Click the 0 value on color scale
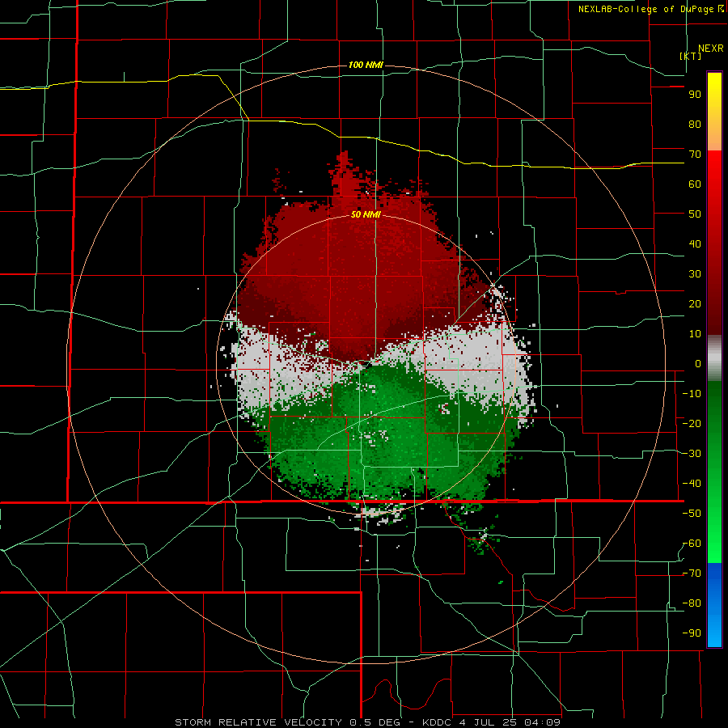Image resolution: width=728 pixels, height=728 pixels. click(x=698, y=363)
